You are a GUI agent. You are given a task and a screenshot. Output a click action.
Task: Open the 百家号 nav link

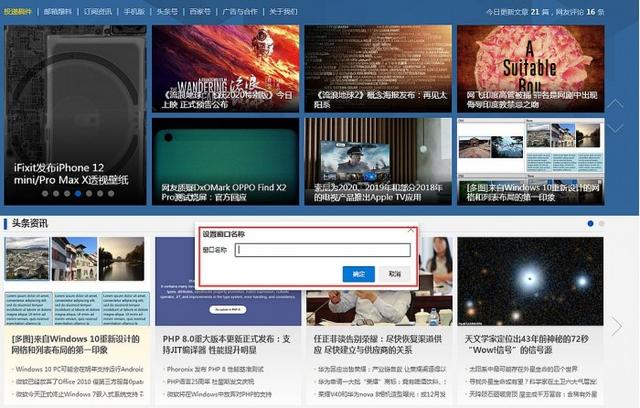[x=200, y=12]
